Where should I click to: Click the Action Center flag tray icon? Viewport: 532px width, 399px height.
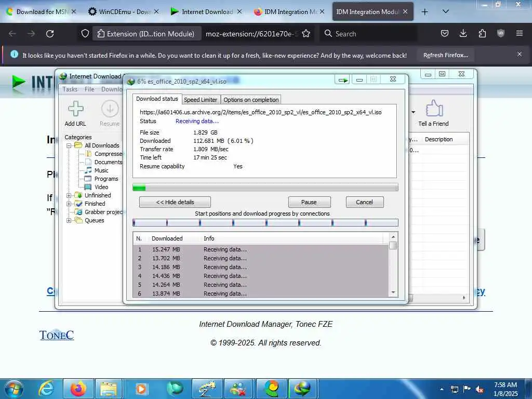467,389
